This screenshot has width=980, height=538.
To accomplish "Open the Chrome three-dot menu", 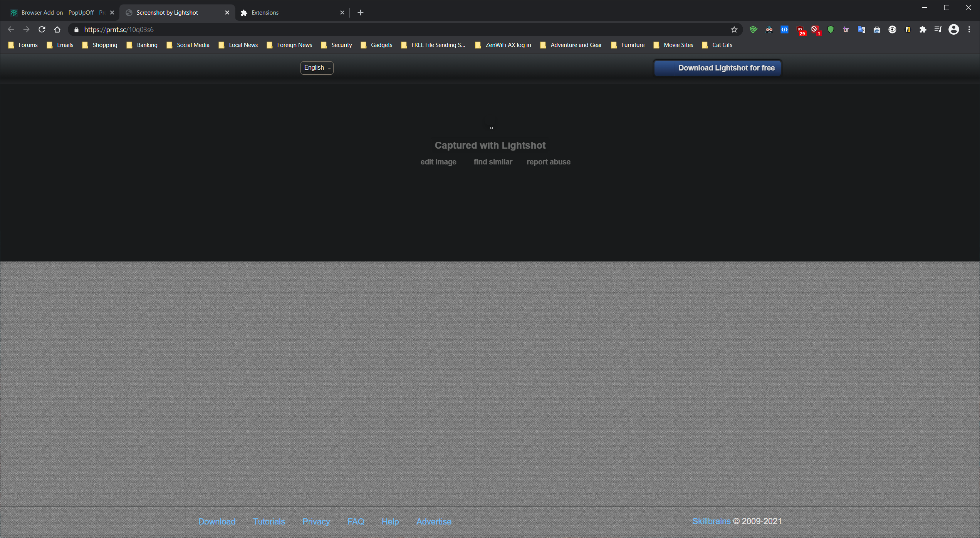I will (x=969, y=30).
